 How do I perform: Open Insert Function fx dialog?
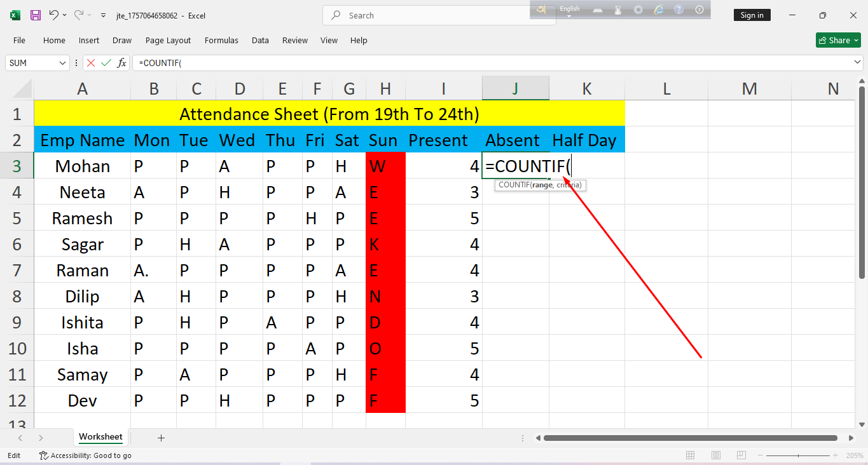(x=121, y=63)
